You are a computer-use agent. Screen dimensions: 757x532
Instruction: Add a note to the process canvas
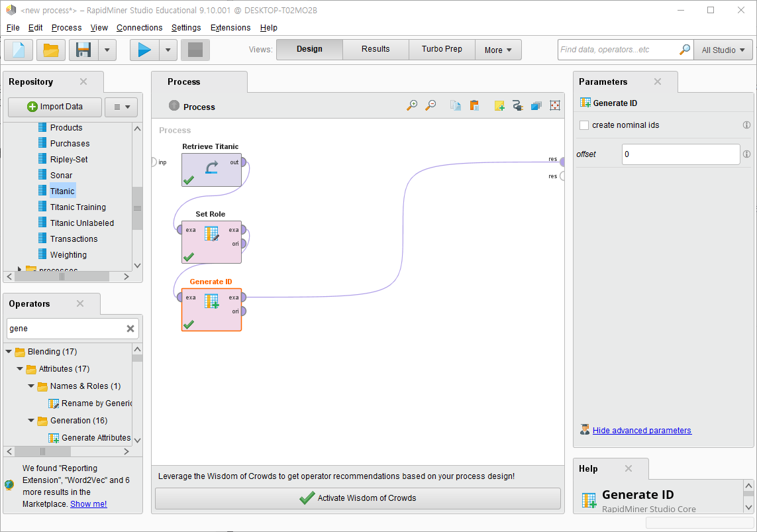499,105
